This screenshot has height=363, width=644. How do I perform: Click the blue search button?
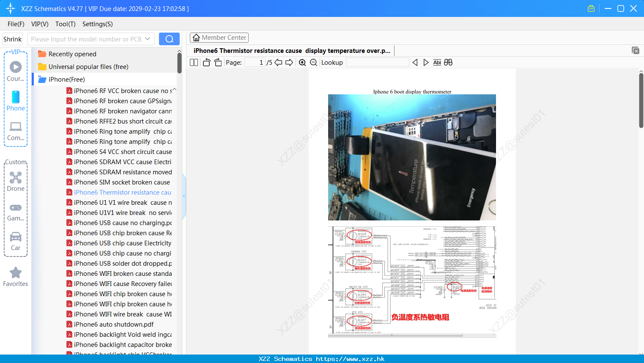pyautogui.click(x=169, y=39)
